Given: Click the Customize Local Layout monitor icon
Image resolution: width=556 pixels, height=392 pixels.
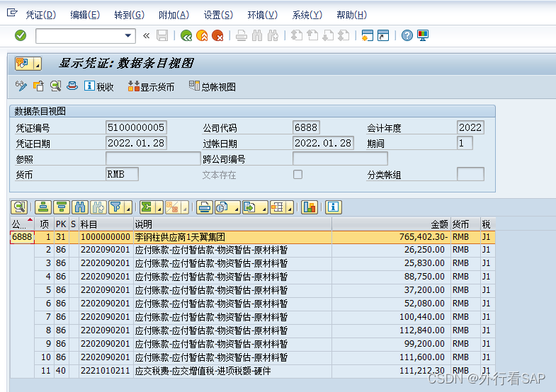Looking at the screenshot, I should pyautogui.click(x=423, y=35).
